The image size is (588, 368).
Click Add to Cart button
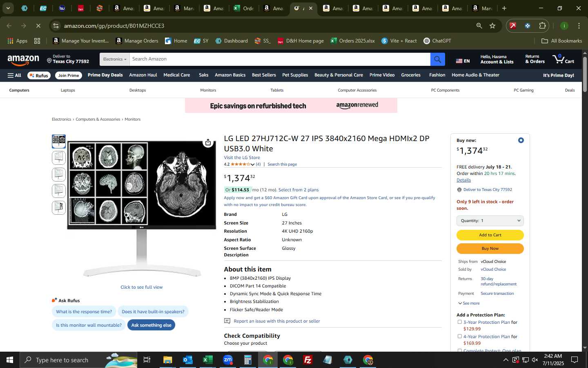[x=490, y=235]
